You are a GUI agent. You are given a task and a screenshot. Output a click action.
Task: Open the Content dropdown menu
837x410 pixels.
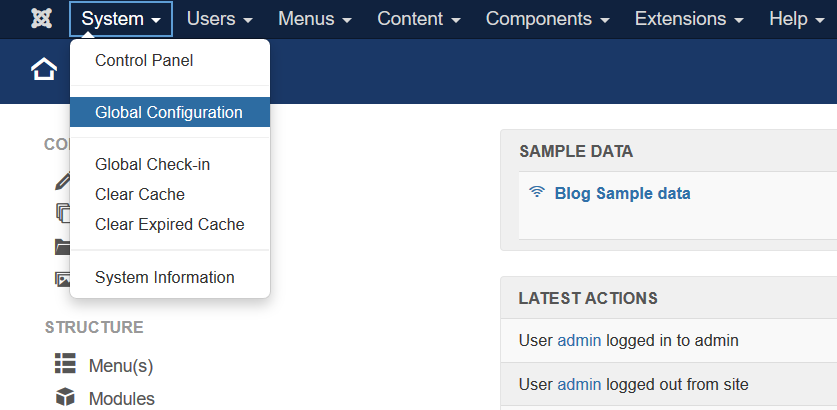tap(418, 19)
